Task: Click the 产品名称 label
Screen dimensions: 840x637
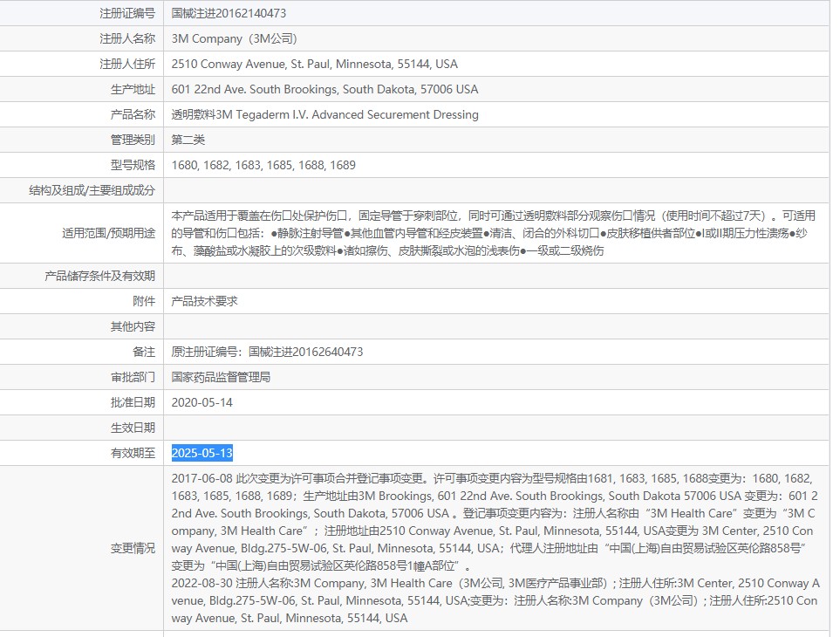Action: tap(133, 114)
